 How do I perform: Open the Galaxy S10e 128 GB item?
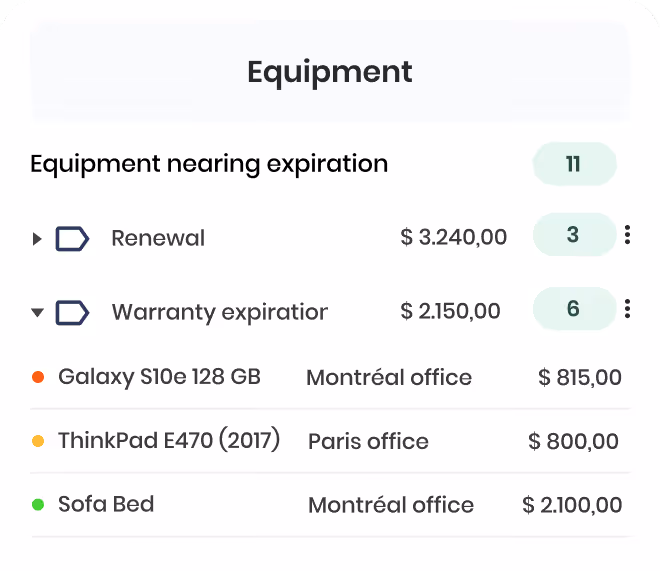coord(160,377)
